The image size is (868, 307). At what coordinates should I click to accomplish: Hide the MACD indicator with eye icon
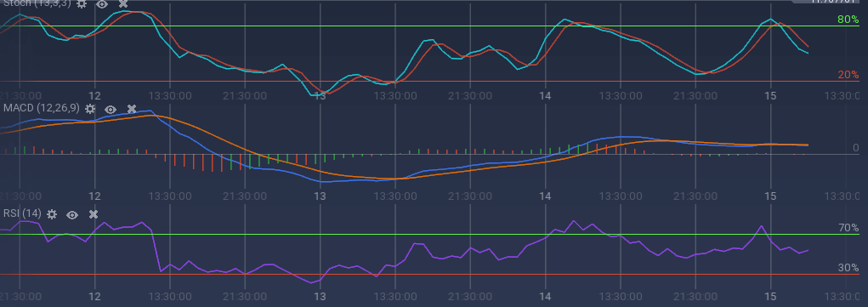(x=111, y=109)
